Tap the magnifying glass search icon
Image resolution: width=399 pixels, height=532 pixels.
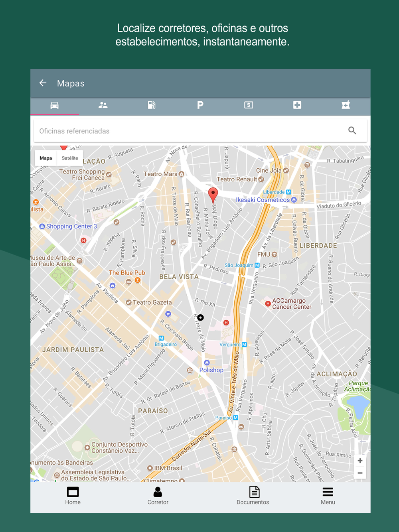point(352,130)
